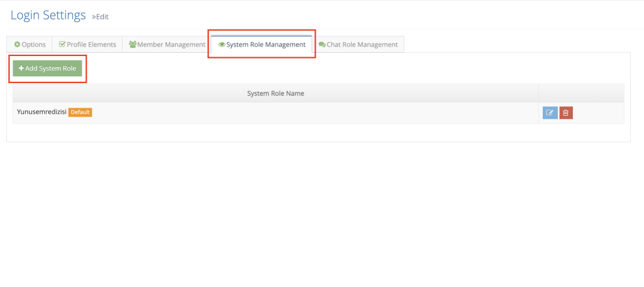644x287 pixels.
Task: Select the System Role Management tab
Action: point(262,45)
